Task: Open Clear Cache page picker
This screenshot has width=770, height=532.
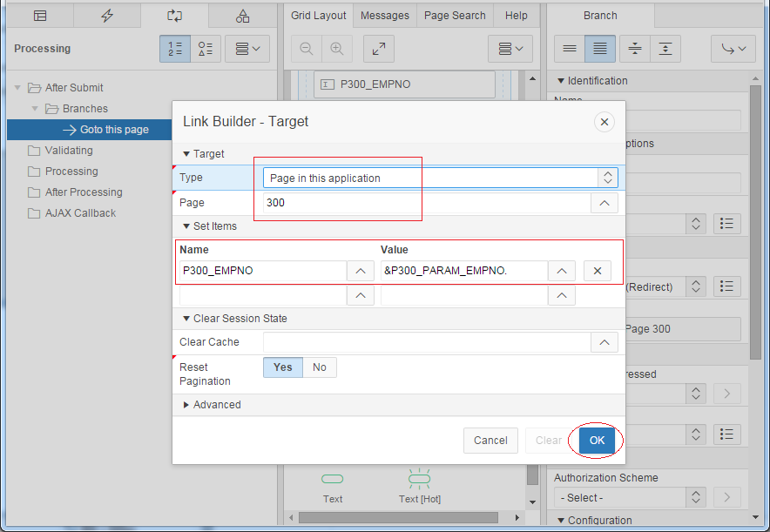Action: [x=604, y=342]
